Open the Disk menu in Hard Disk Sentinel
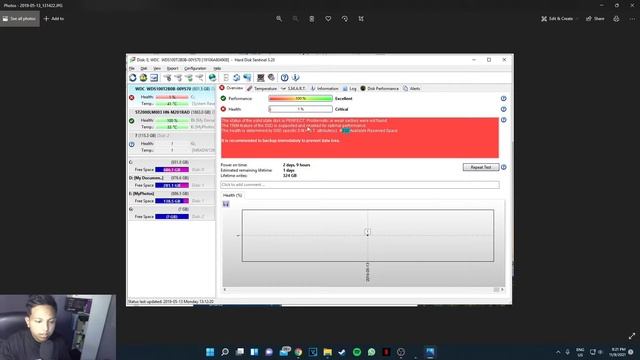Screen dimensions: 640x360 pos(144,68)
